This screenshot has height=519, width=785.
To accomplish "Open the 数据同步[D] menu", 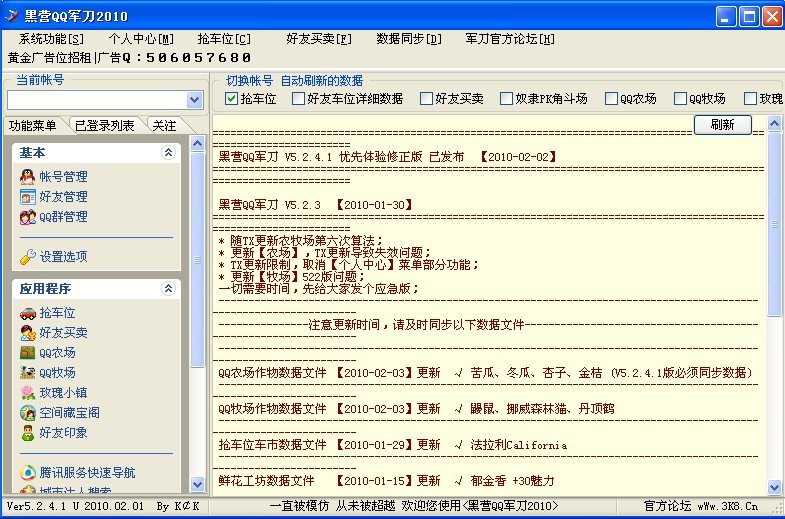I will (409, 39).
